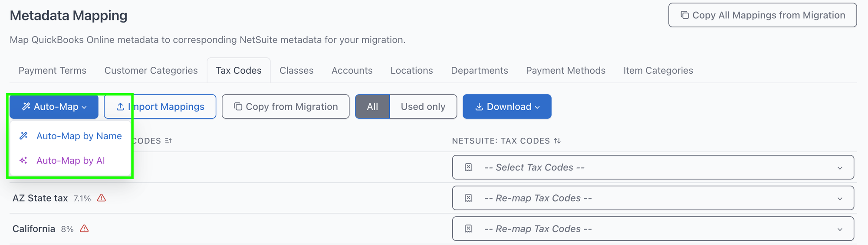Click the warning icon next to AZ State tax
This screenshot has width=868, height=245.
[102, 198]
